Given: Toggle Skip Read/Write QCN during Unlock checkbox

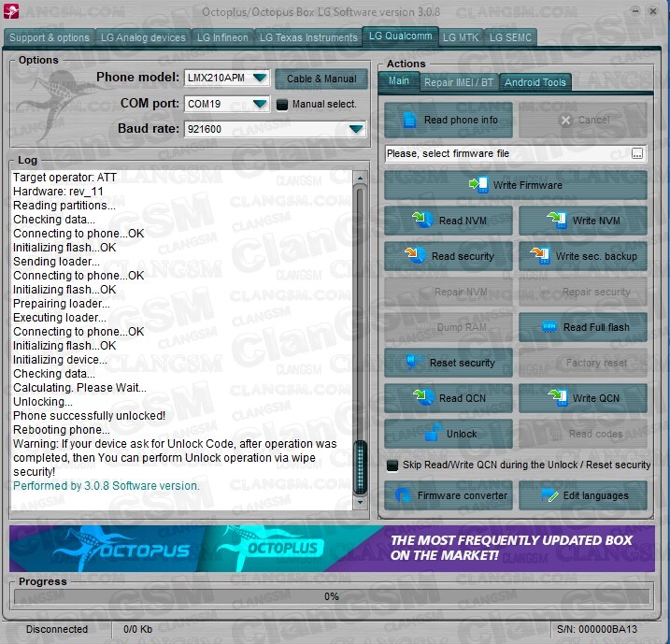Looking at the screenshot, I should (x=392, y=465).
